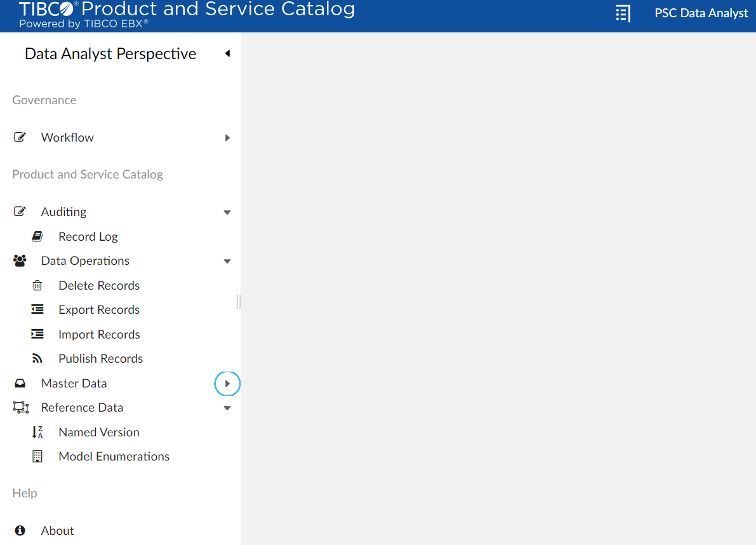Viewport: 756px width, 545px height.
Task: Click the RSS feed icon for Publish Records
Action: pos(37,359)
